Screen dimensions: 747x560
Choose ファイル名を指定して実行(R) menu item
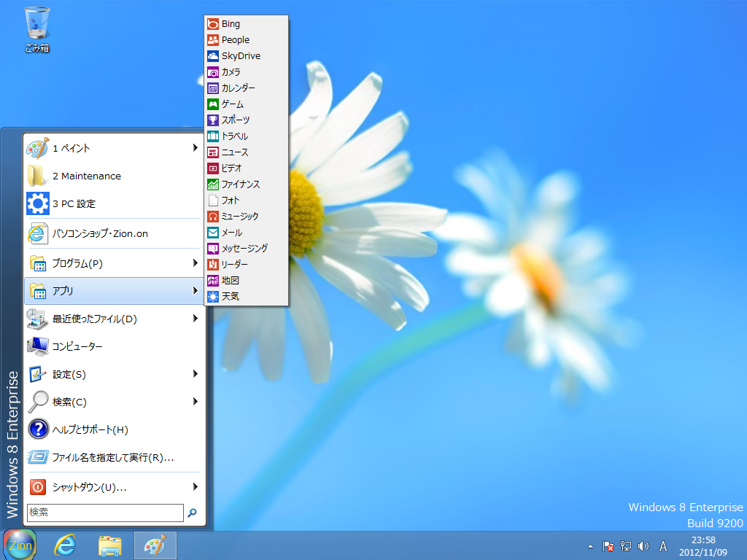[112, 458]
